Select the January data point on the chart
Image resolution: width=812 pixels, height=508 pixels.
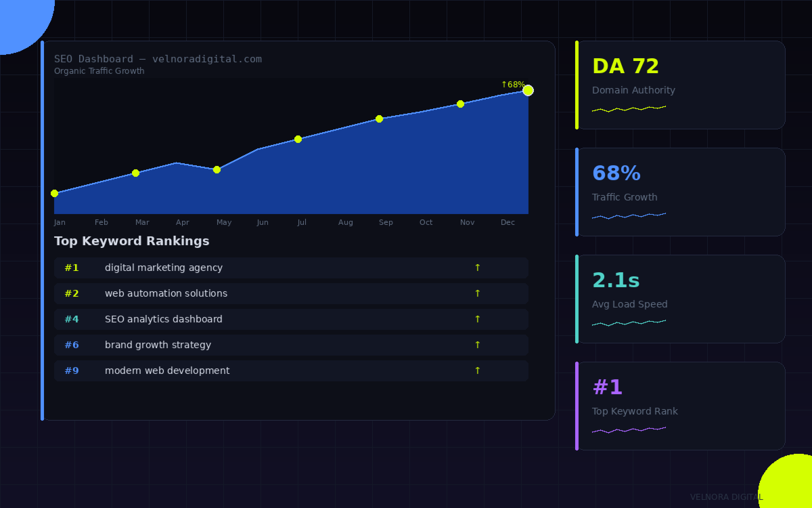pos(54,193)
